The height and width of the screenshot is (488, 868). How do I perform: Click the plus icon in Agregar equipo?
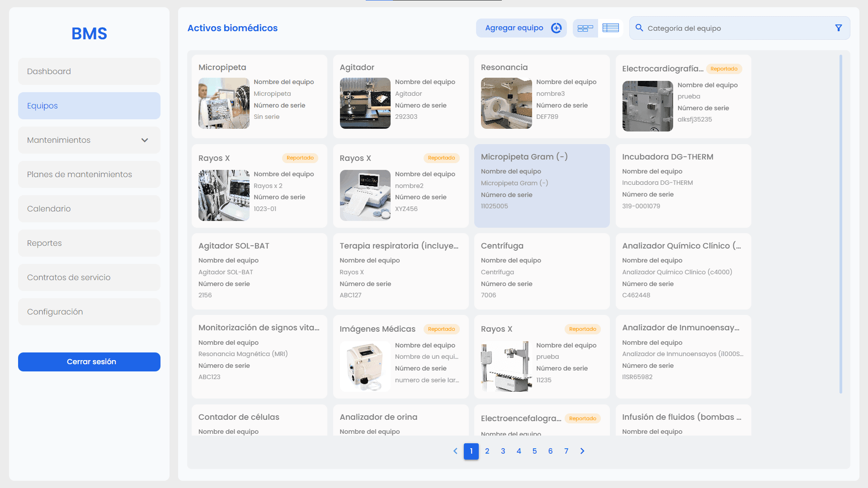point(556,28)
